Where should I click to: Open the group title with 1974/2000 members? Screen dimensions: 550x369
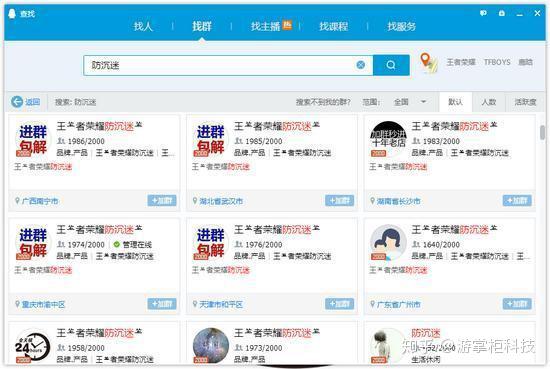pos(99,230)
